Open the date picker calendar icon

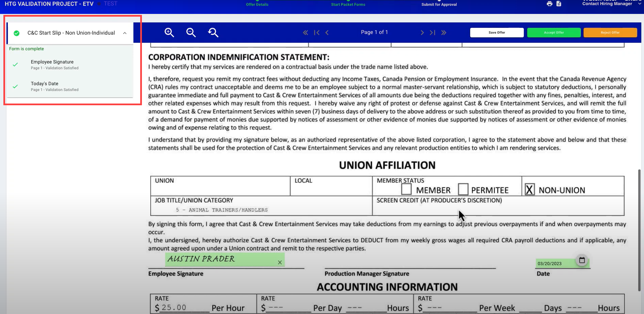[x=582, y=260]
